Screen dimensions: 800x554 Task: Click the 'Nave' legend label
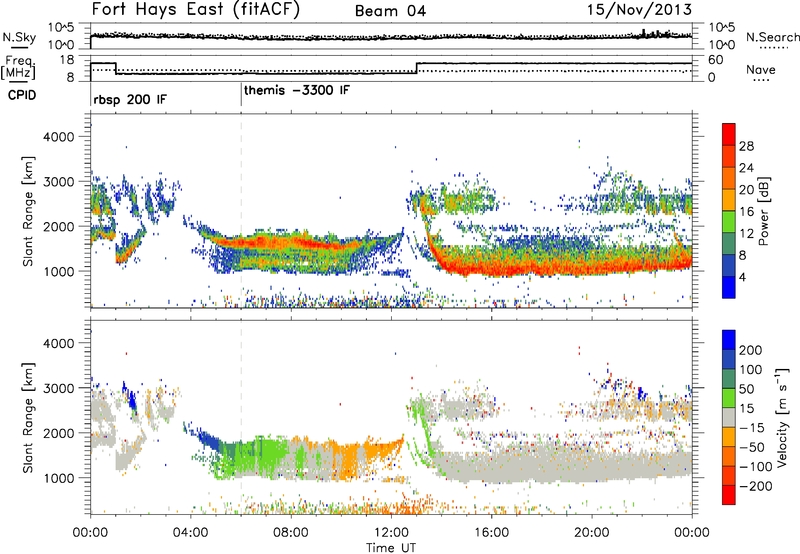tap(761, 69)
